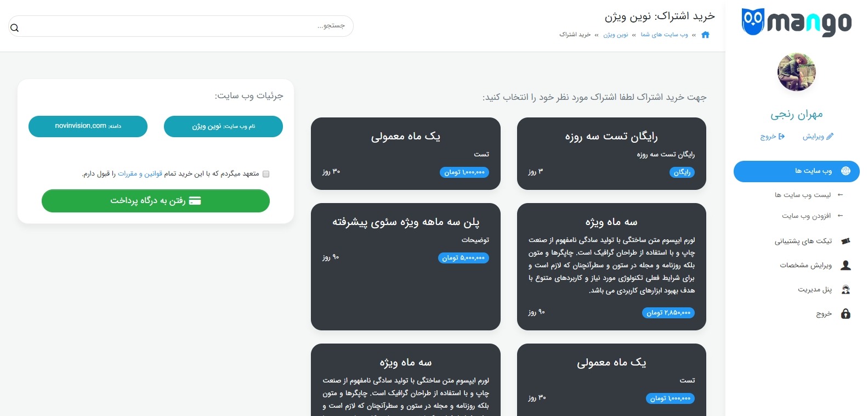Click the padlock logout icon in sidebar

[x=846, y=314]
